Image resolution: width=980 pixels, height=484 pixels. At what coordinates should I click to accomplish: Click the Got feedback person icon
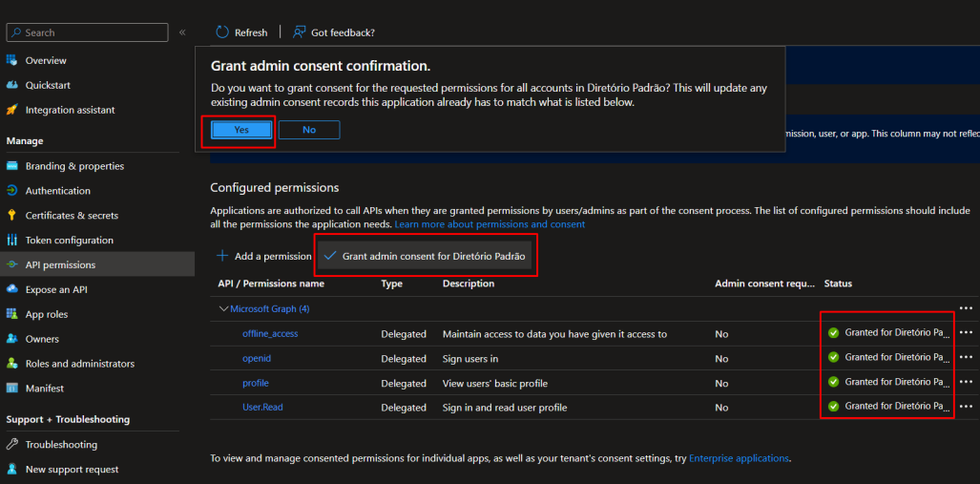[x=300, y=32]
